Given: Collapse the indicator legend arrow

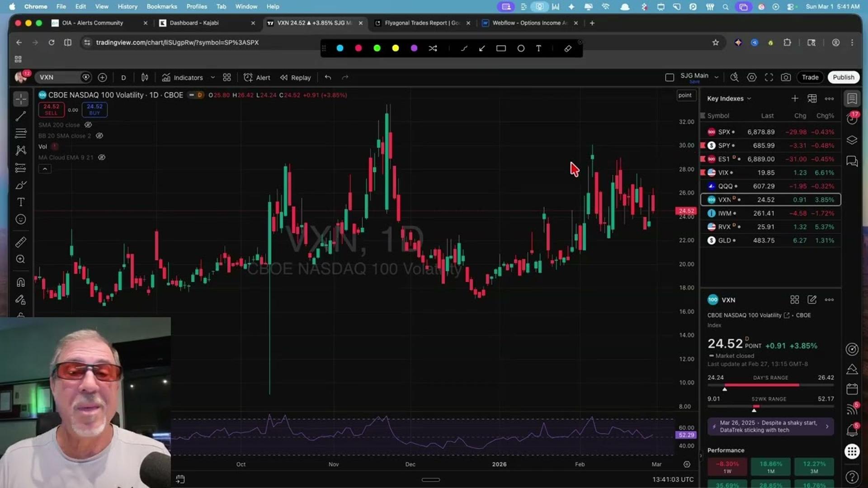Looking at the screenshot, I should coord(45,169).
